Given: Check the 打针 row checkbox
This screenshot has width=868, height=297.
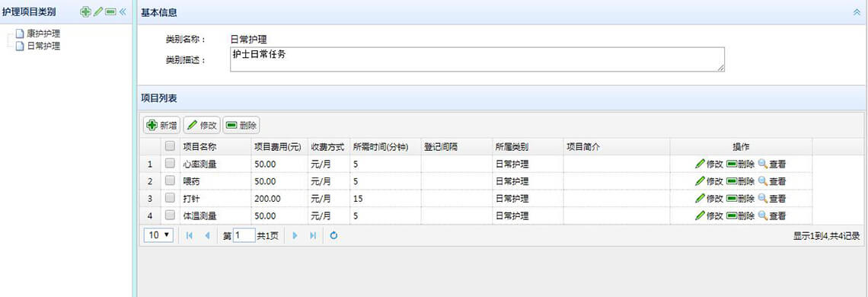Looking at the screenshot, I should [170, 198].
